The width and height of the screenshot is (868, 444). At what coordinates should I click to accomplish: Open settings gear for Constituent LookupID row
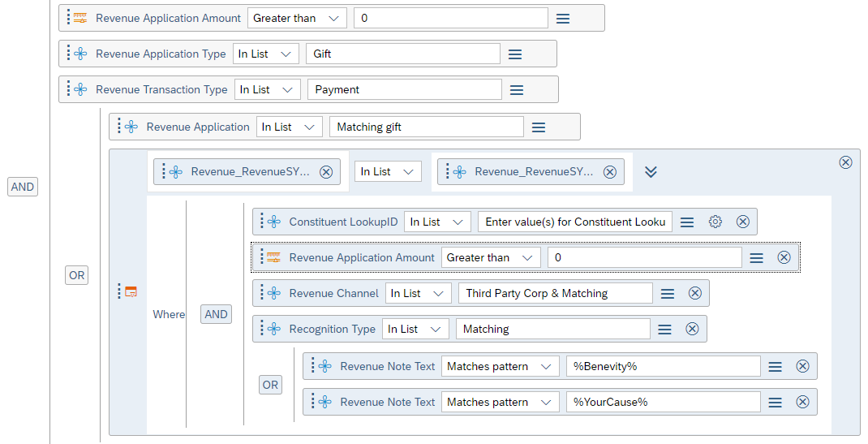(x=715, y=222)
